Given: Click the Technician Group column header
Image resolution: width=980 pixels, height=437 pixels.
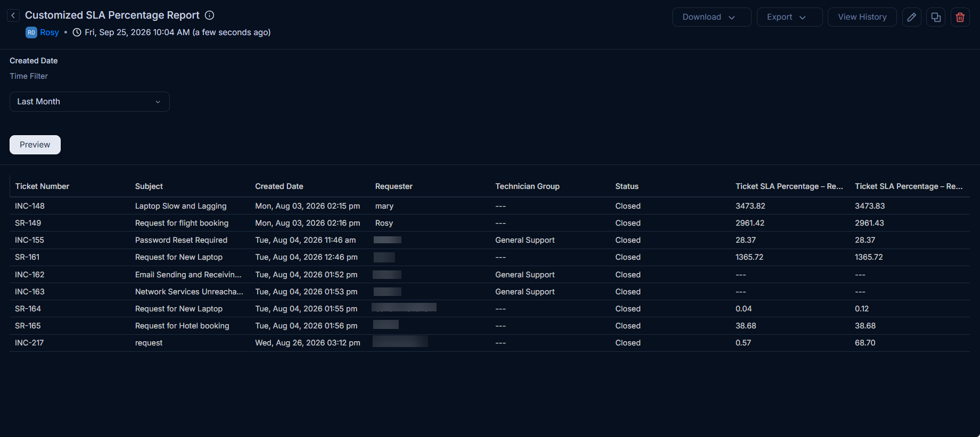Looking at the screenshot, I should tap(528, 186).
